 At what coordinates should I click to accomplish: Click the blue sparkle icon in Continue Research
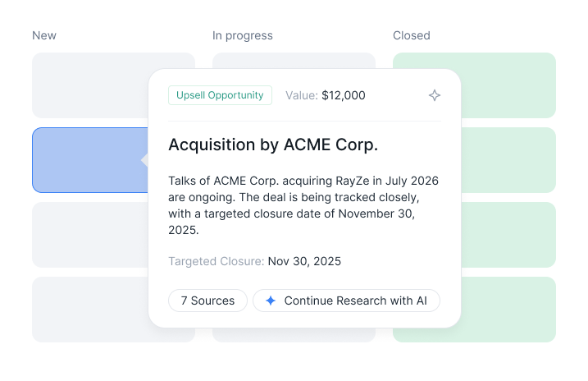[x=271, y=301]
